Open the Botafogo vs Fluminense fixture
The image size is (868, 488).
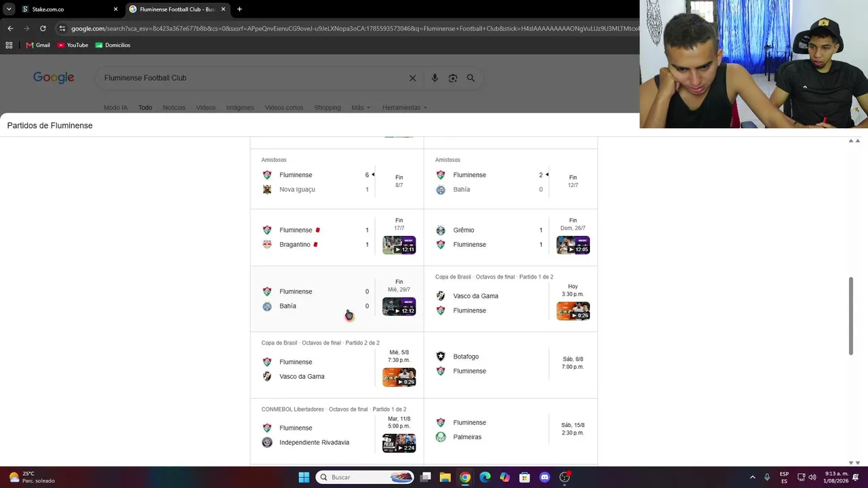click(511, 365)
